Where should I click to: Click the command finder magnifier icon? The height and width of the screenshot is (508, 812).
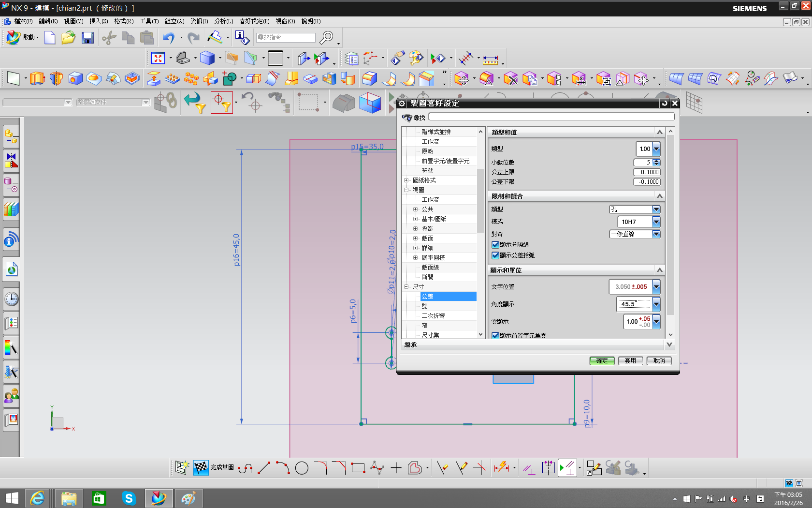327,37
